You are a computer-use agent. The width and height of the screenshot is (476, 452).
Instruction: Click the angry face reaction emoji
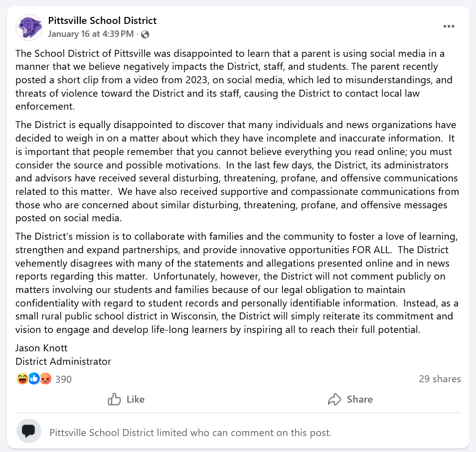point(45,379)
